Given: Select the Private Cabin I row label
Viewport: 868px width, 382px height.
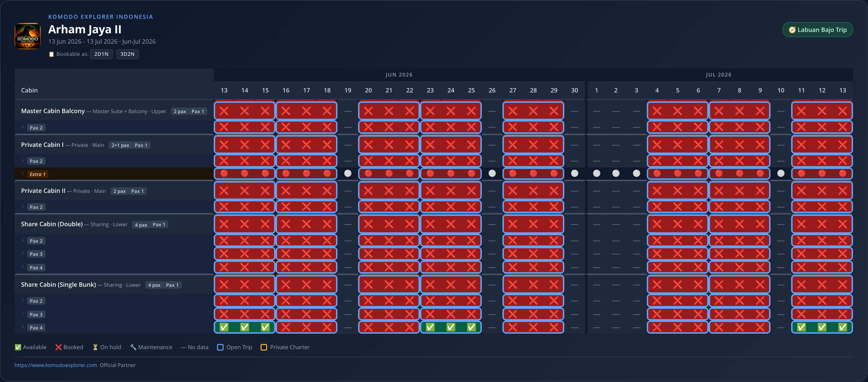Looking at the screenshot, I should (42, 145).
